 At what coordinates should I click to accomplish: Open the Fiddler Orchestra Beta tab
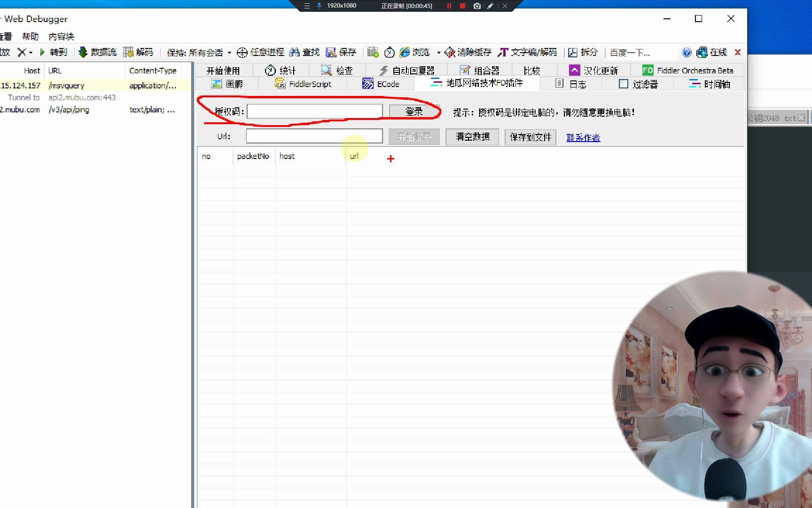point(688,71)
